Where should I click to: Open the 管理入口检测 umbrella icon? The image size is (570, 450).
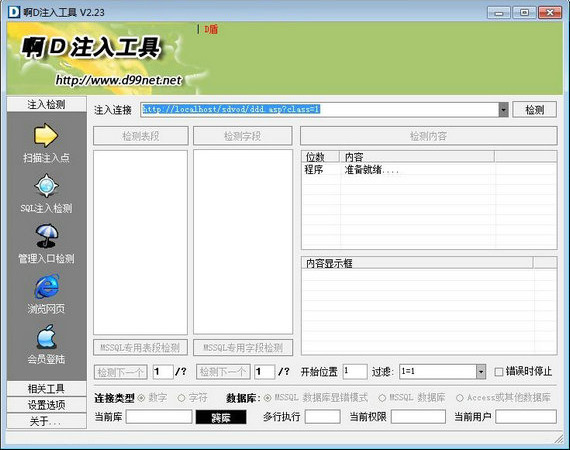coord(47,236)
